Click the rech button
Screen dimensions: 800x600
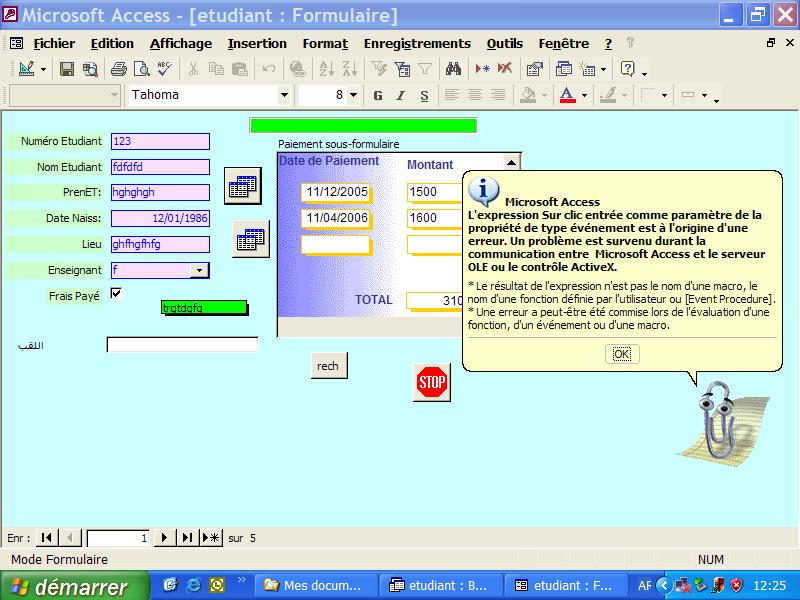click(x=329, y=365)
